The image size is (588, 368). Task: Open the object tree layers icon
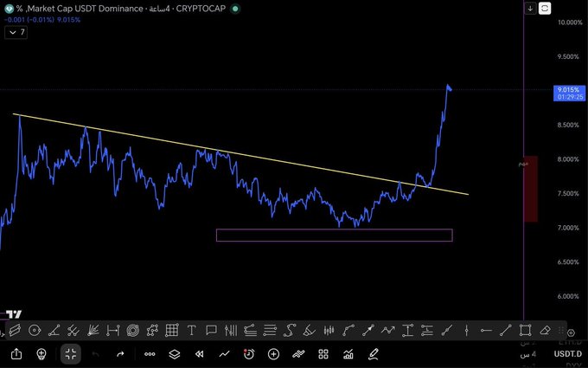tap(175, 354)
